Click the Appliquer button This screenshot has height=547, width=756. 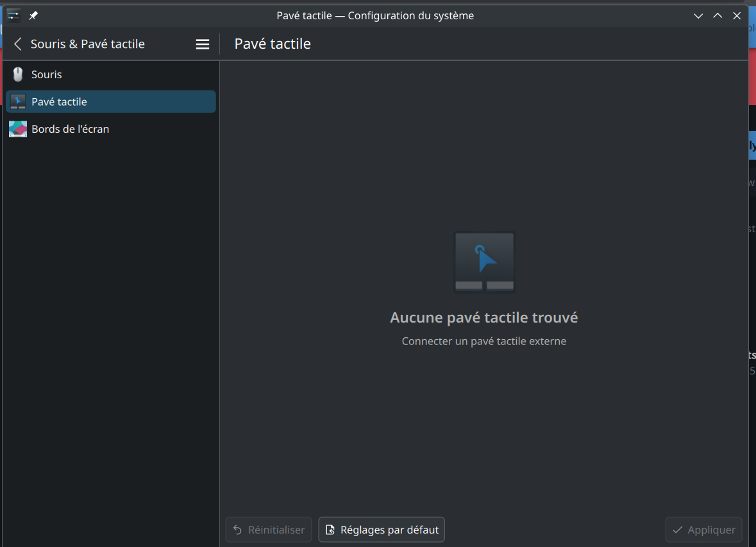(703, 530)
